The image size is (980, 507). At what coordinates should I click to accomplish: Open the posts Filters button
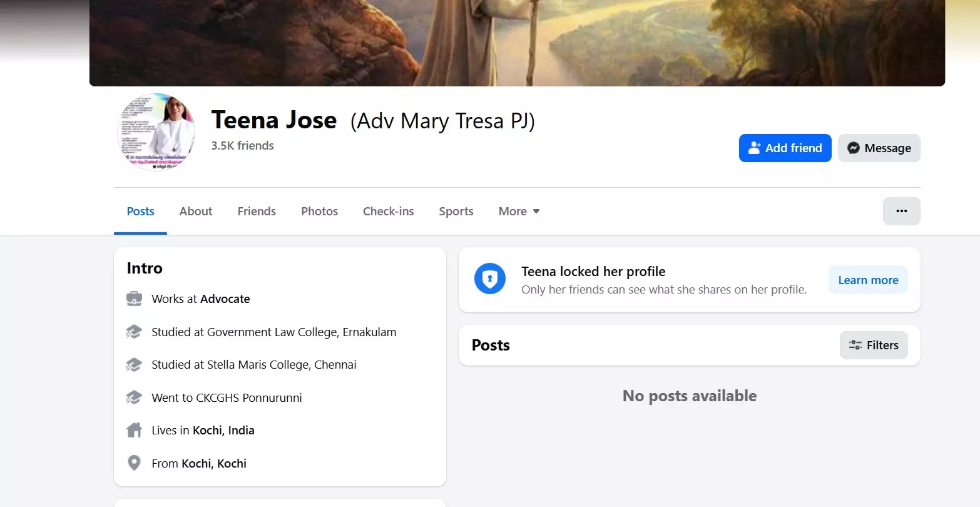click(873, 346)
